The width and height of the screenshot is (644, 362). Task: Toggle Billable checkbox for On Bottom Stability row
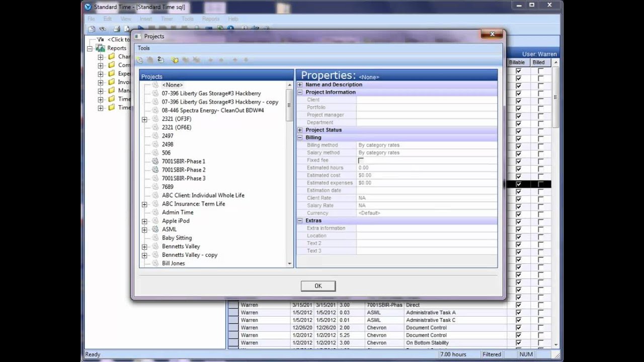pos(518,343)
